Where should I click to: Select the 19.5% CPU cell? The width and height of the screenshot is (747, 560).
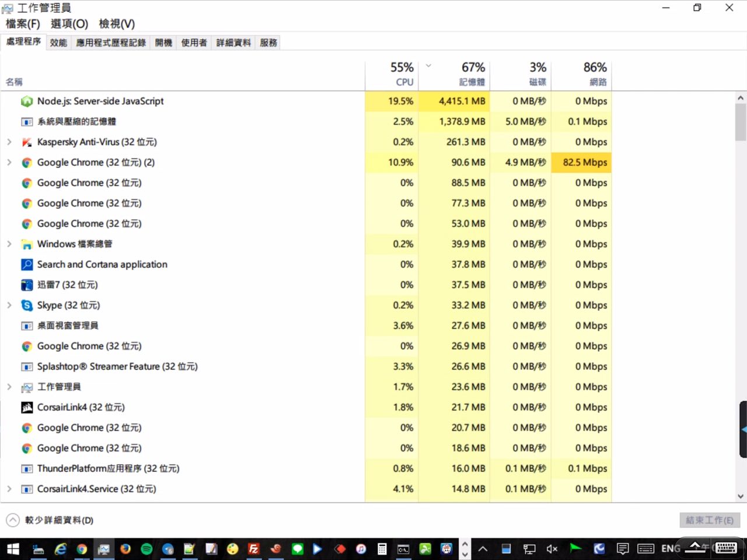(391, 101)
